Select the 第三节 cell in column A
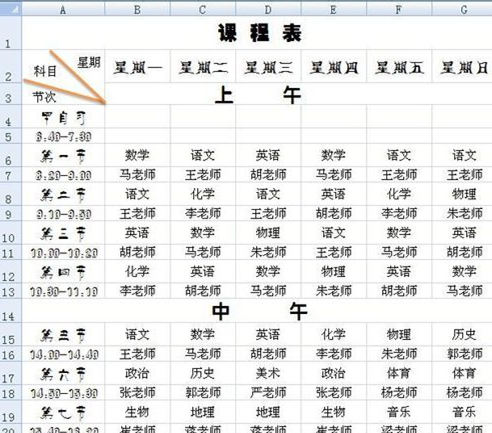The width and height of the screenshot is (492, 433). (63, 232)
